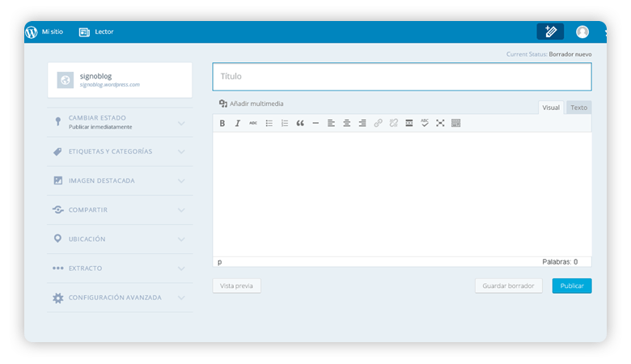Apply italic formatting
631x364 pixels.
[x=237, y=123]
